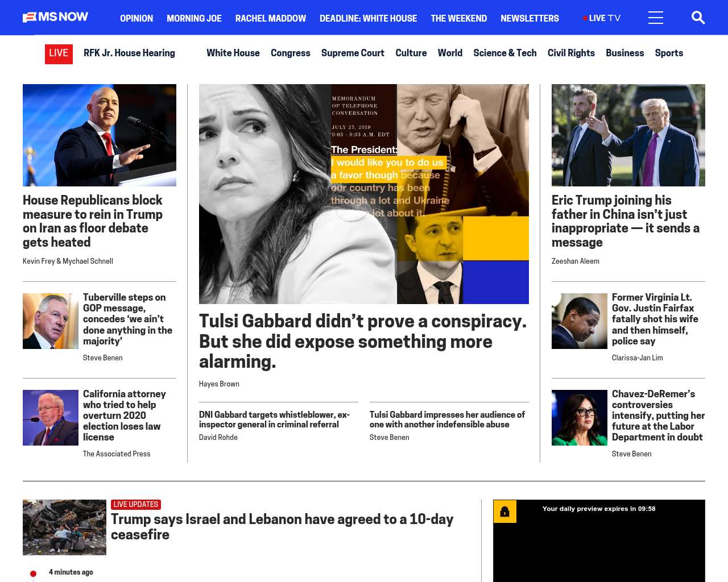This screenshot has height=582, width=728.
Task: Open the Tuberville thumbnail image
Action: pyautogui.click(x=51, y=321)
